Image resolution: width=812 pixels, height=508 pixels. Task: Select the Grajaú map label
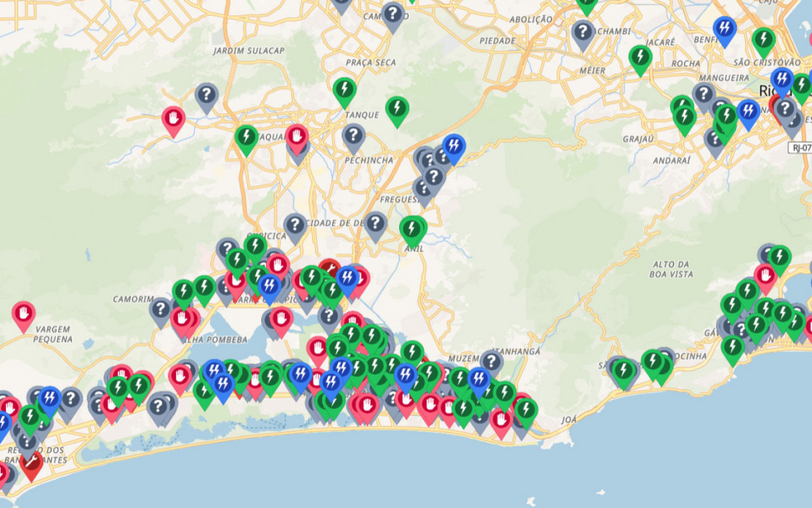point(639,139)
